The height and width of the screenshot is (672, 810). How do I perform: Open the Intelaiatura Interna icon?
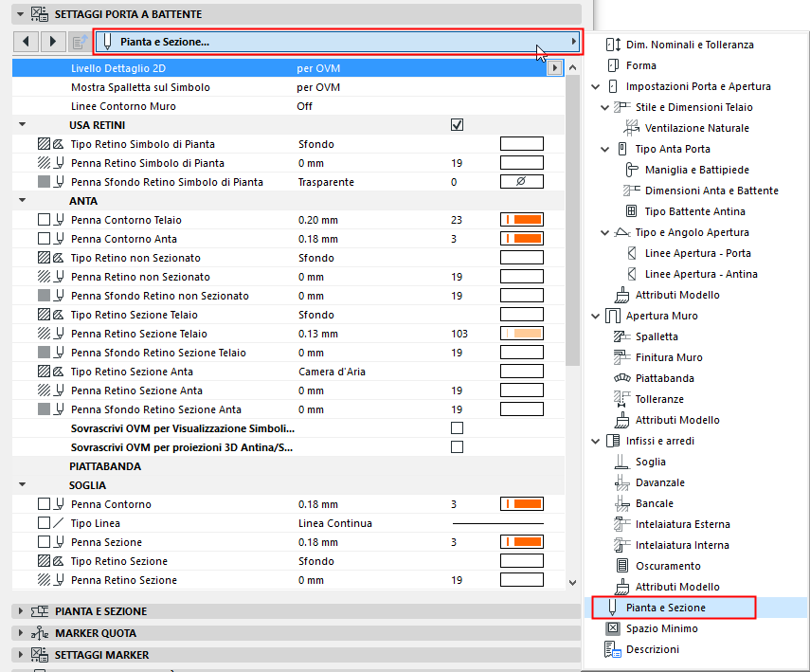[x=622, y=545]
